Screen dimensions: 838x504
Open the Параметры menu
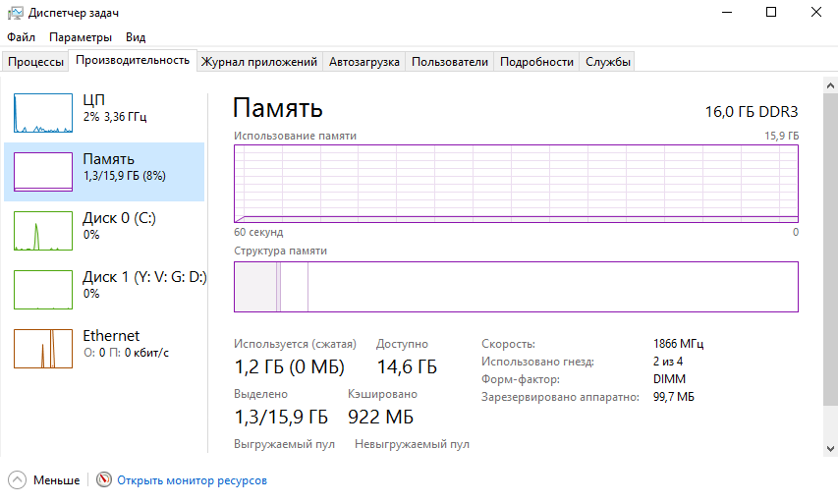(81, 37)
